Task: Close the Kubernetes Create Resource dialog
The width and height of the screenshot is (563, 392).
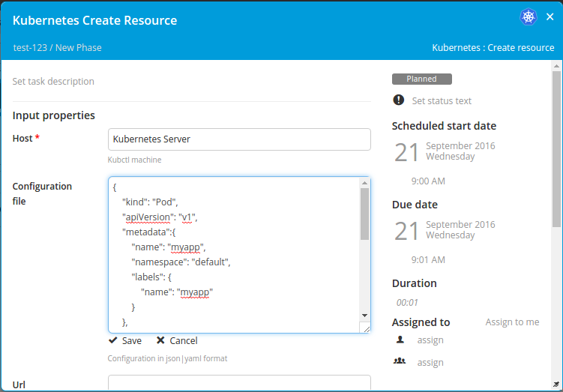Action: click(550, 17)
